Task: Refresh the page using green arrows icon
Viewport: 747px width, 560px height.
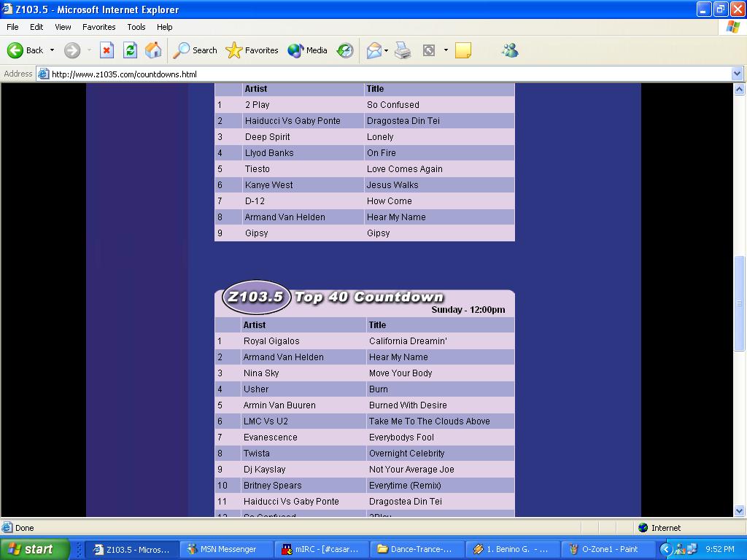Action: click(x=130, y=50)
